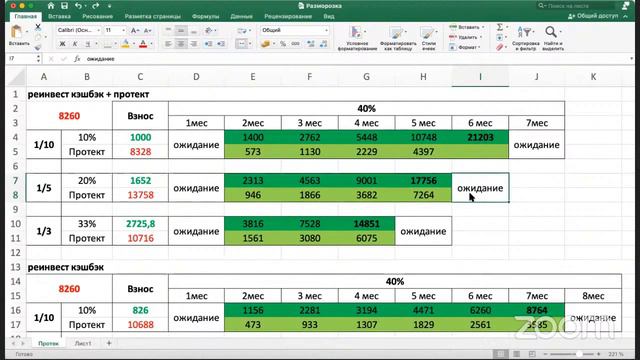Align cell content to the top

click(x=168, y=30)
